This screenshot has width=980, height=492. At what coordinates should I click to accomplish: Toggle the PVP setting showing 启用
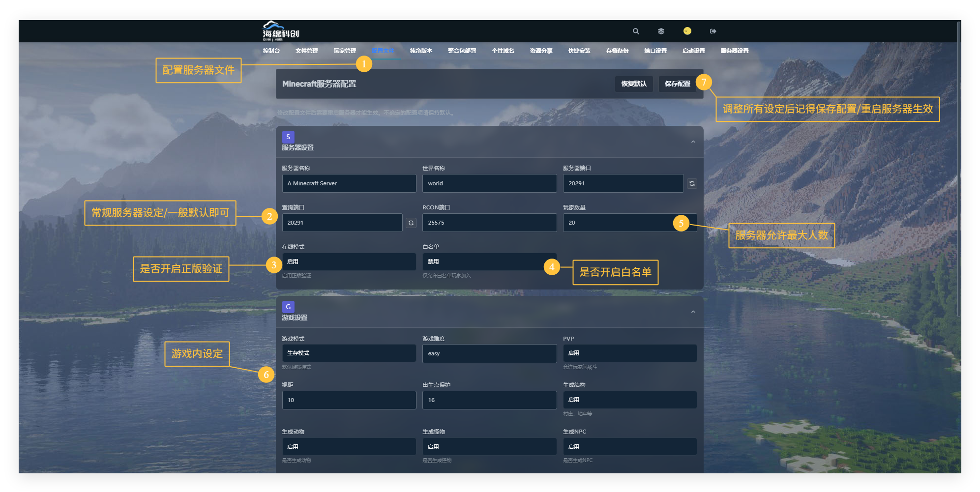[629, 353]
